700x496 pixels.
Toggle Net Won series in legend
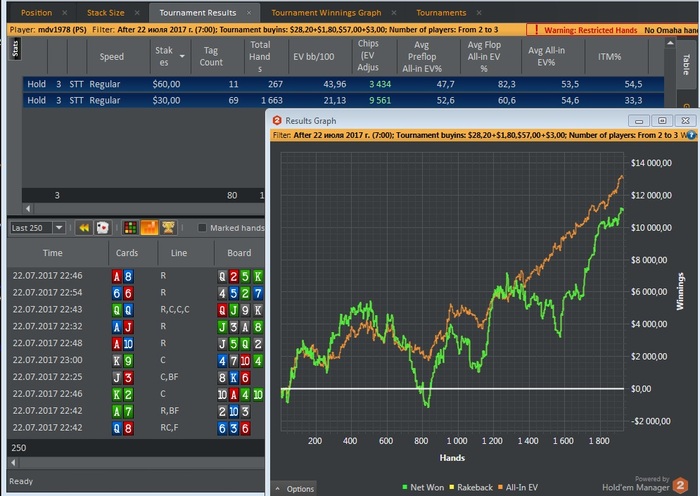[423, 488]
